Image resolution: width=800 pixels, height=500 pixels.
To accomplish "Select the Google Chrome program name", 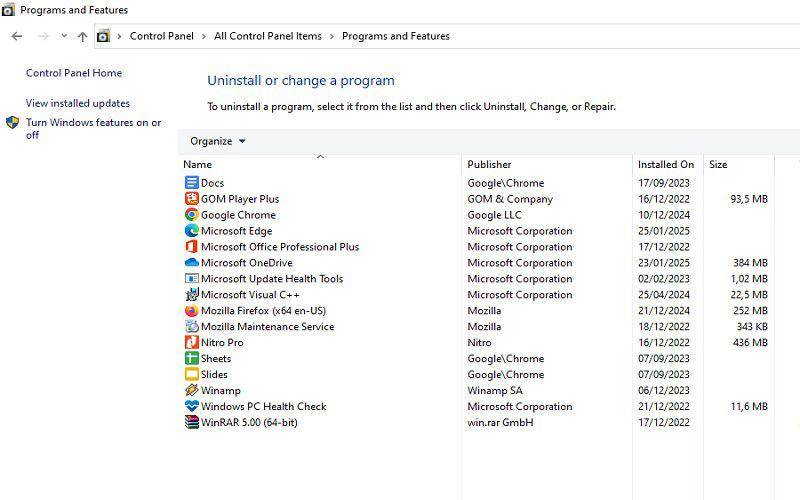I will [238, 215].
